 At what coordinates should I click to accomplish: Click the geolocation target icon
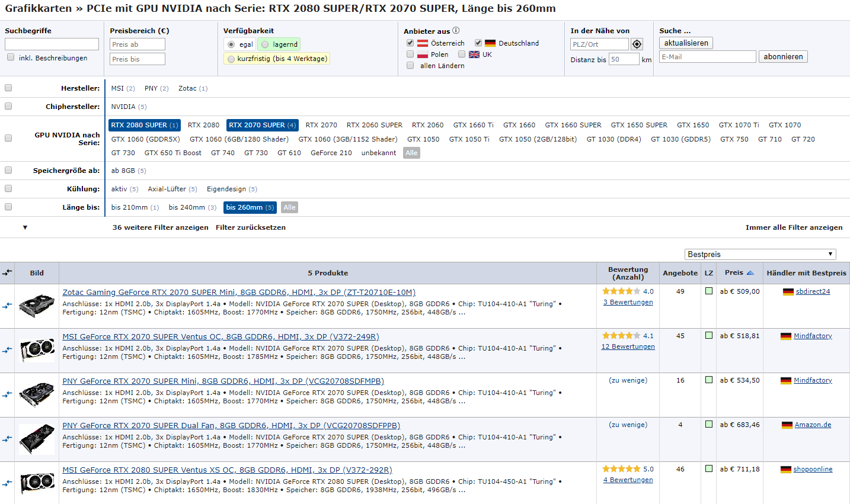[637, 44]
